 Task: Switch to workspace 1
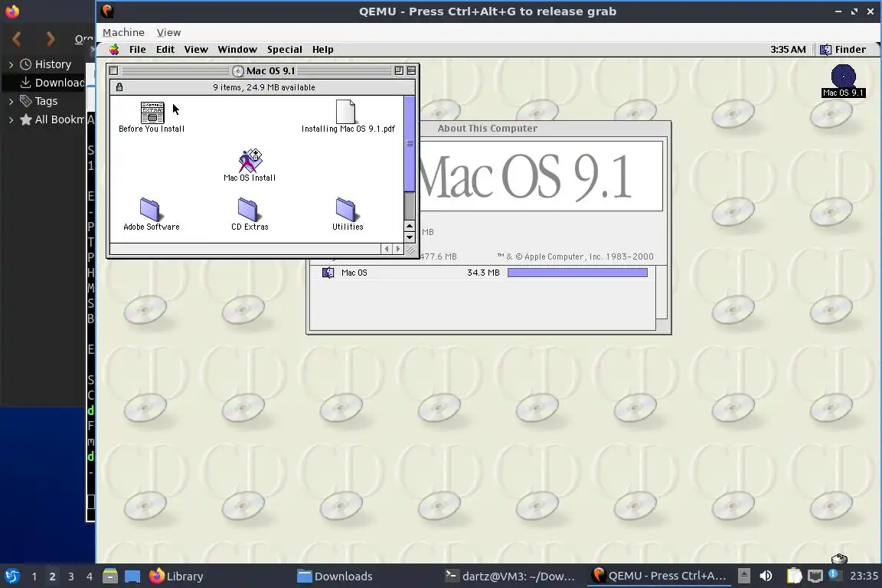[x=34, y=577]
